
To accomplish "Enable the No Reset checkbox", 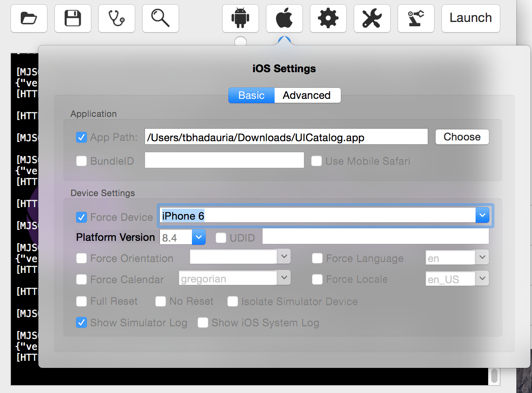I will (161, 301).
